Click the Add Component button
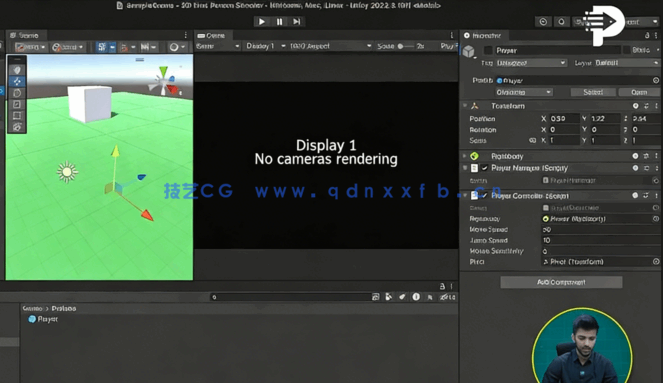Image resolution: width=663 pixels, height=383 pixels. (561, 282)
